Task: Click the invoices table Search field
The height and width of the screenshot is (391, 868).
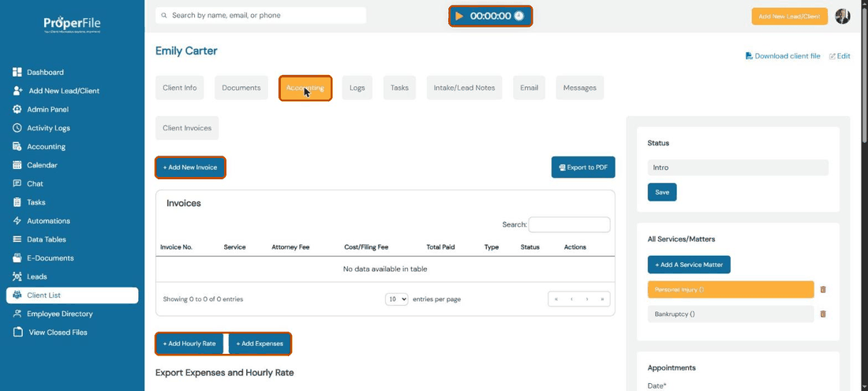Action: pos(569,224)
